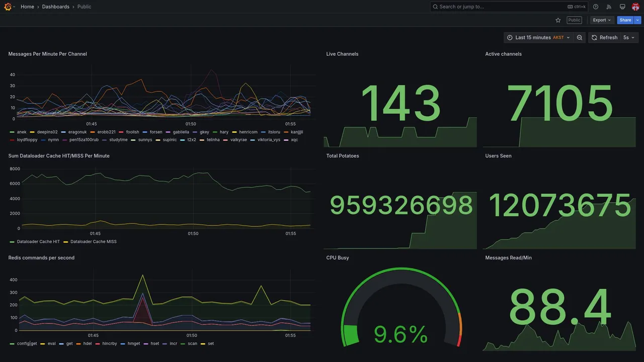Image resolution: width=644 pixels, height=362 pixels.
Task: Toggle the hmget series in Redis legend
Action: (x=134, y=344)
